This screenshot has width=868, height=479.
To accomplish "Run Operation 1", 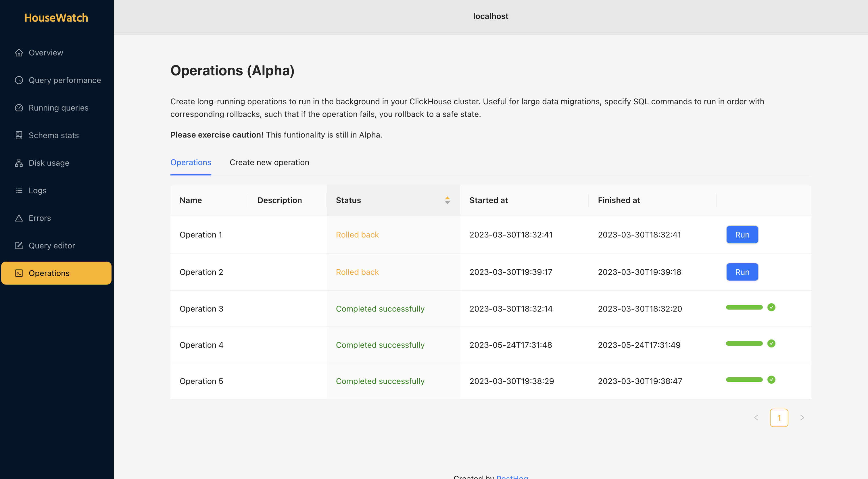I will 742,235.
